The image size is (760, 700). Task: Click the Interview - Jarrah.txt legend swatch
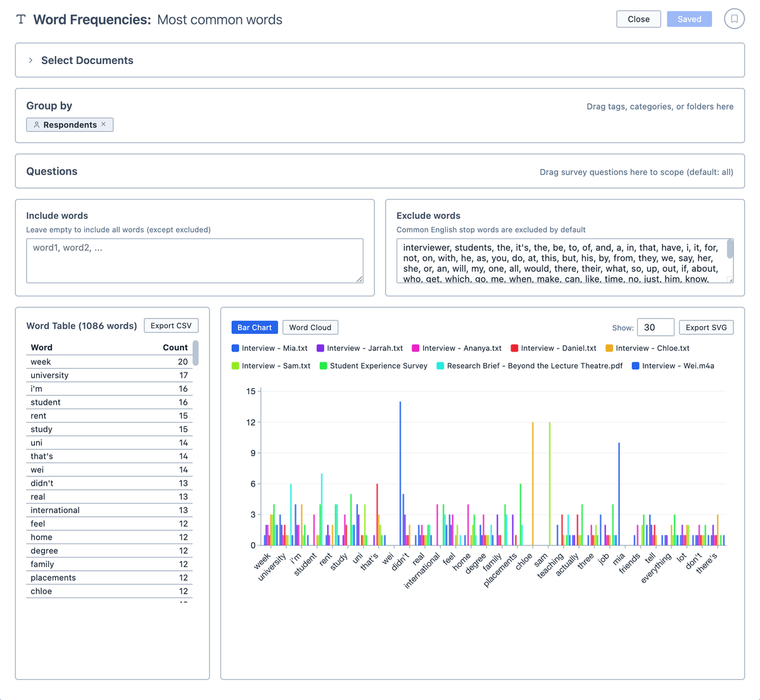[320, 348]
